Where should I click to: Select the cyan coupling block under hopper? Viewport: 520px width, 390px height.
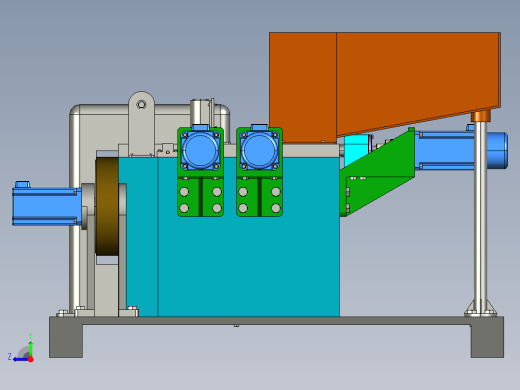pyautogui.click(x=356, y=149)
